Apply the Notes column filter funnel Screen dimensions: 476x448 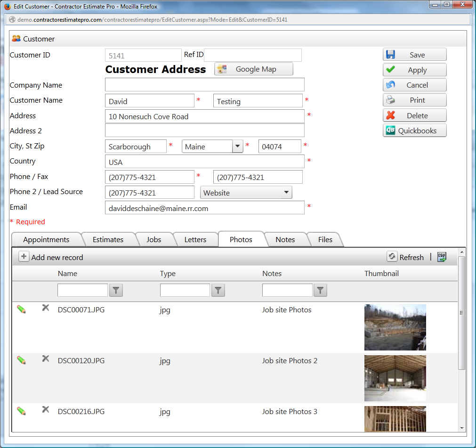click(320, 290)
